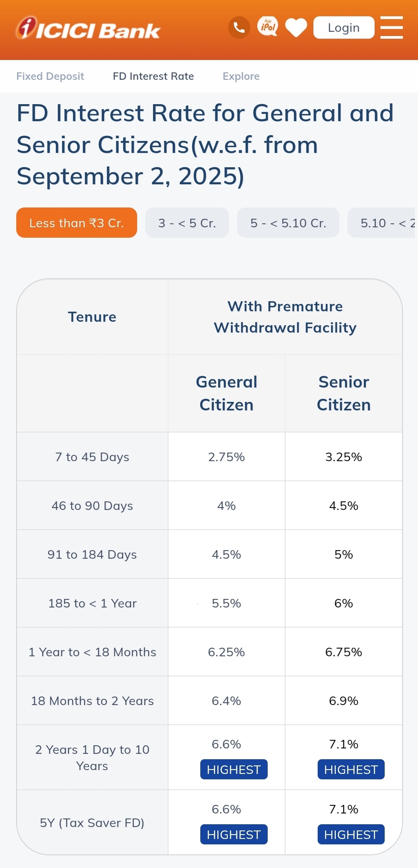Image resolution: width=418 pixels, height=868 pixels.
Task: Click the 6.25% general rate cell
Action: (x=227, y=652)
